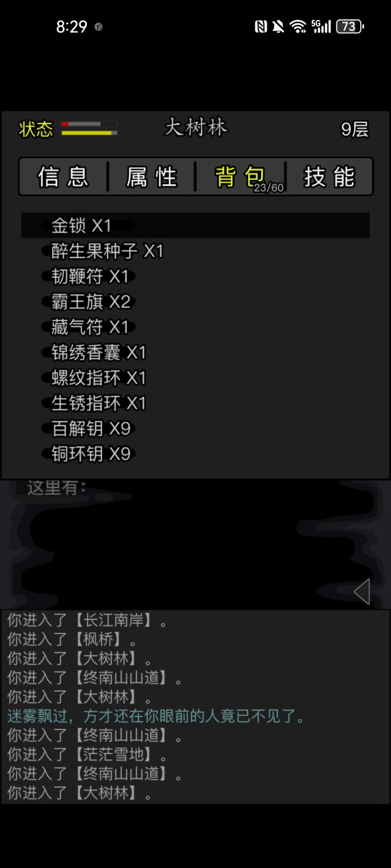
Task: Tap the 9层 floor indicator
Action: click(355, 129)
